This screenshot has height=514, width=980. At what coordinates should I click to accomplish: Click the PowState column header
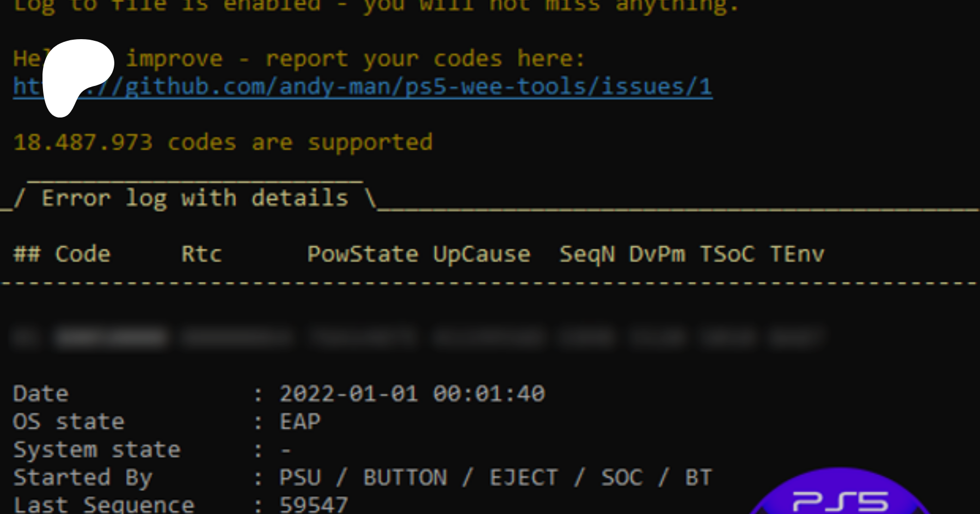(x=363, y=255)
